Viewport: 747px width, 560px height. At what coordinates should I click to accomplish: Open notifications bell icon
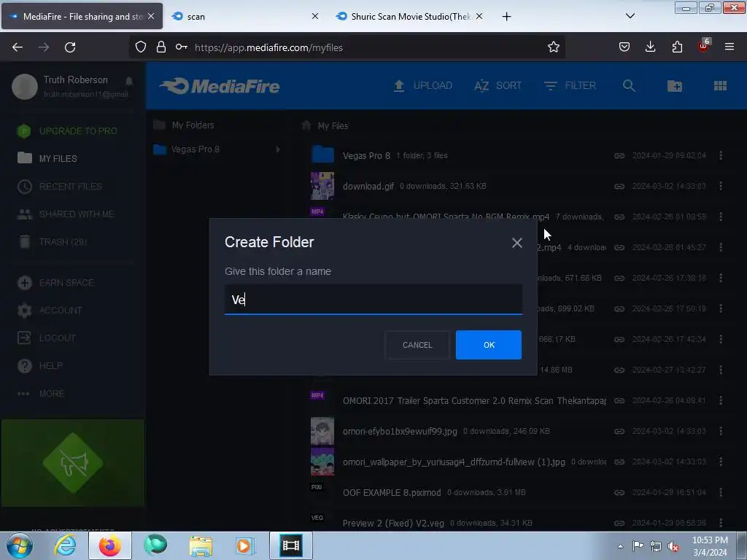click(x=129, y=81)
